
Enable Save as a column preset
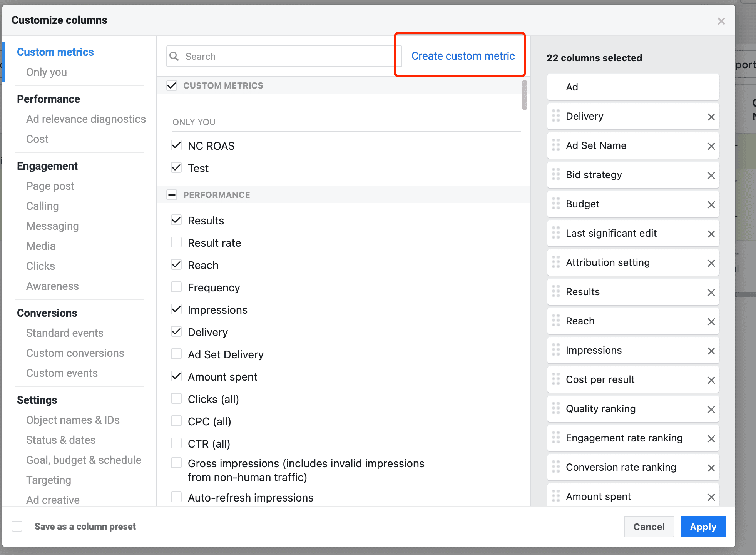(x=17, y=526)
